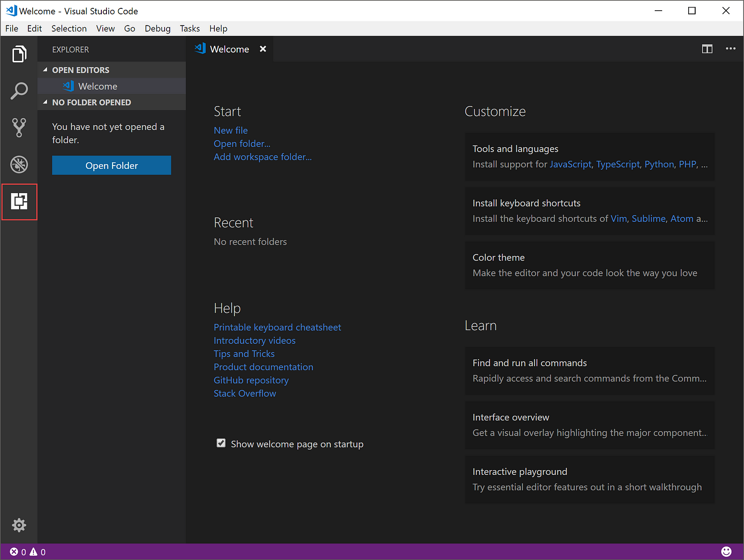Open the Interactive playground card
This screenshot has height=560, width=744.
(x=590, y=480)
